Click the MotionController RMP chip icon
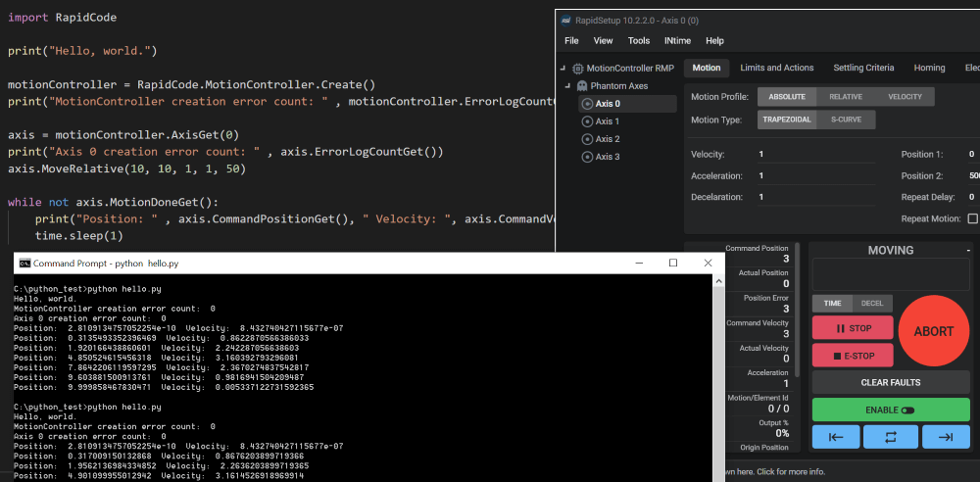The image size is (980, 482). tap(578, 69)
